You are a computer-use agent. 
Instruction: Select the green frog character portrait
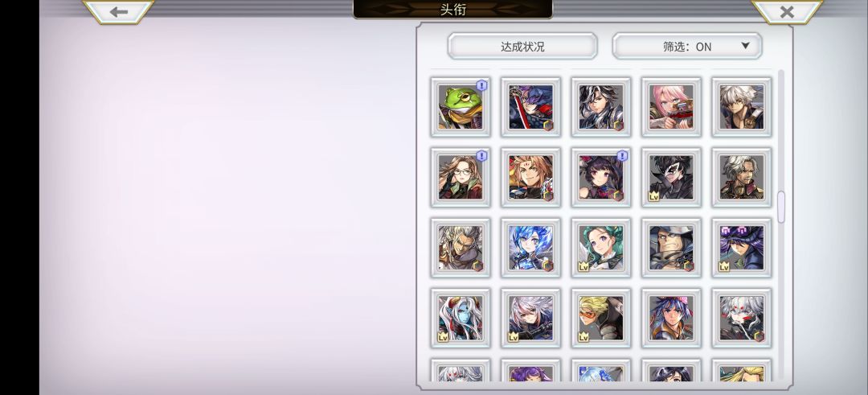(x=461, y=107)
